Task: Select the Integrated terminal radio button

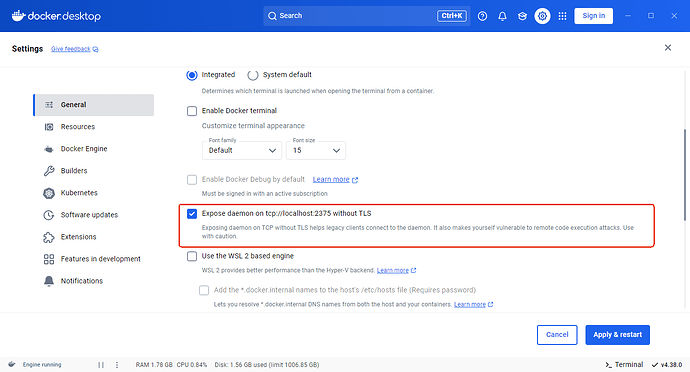Action: [x=192, y=75]
